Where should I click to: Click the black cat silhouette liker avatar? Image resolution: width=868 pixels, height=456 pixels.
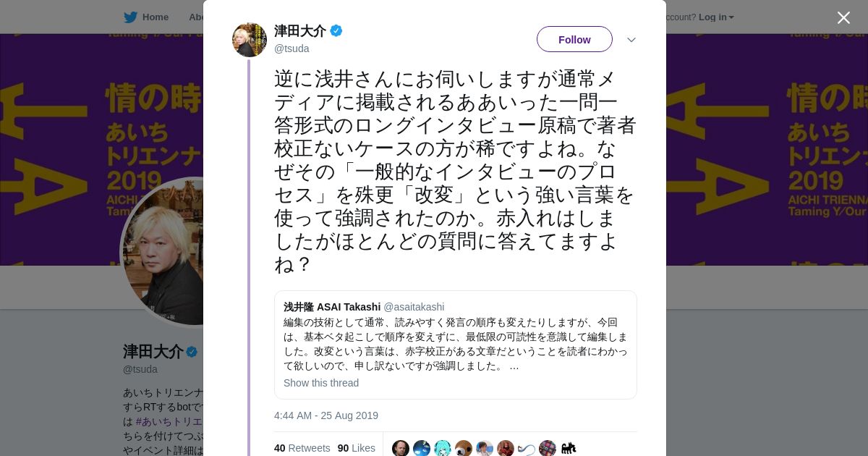pos(569,449)
